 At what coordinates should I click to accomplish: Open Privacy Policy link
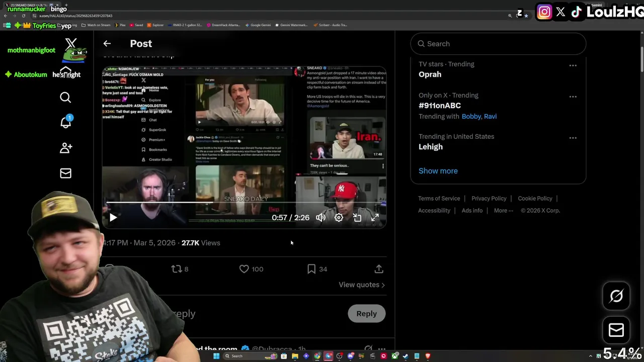point(489,199)
